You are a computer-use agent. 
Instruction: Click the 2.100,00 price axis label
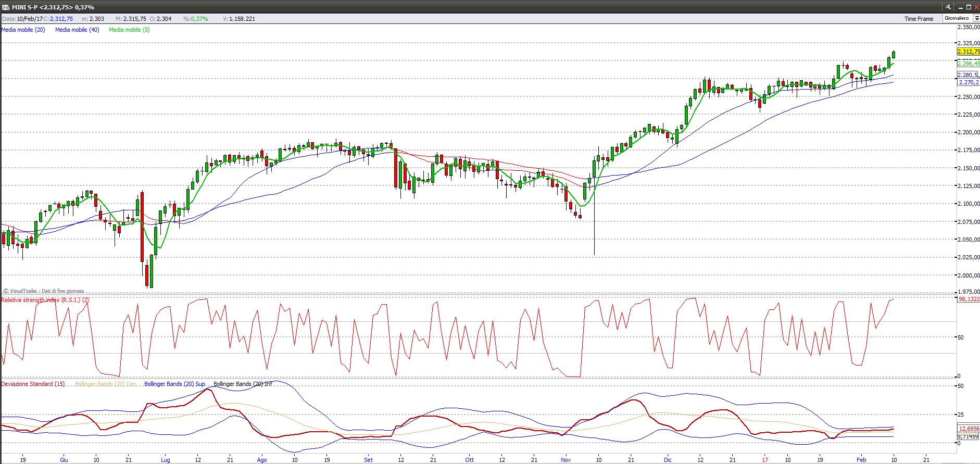point(969,204)
